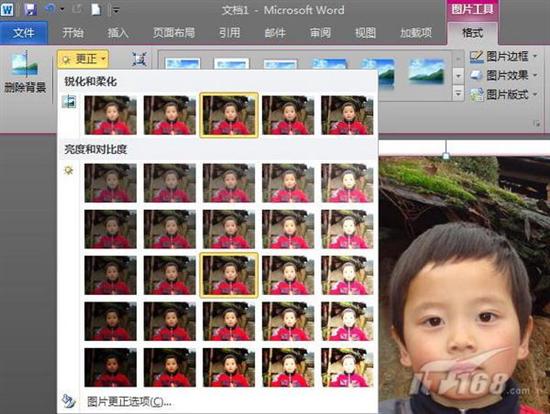Pick the fourth sharpen and soften preset

pyautogui.click(x=288, y=115)
